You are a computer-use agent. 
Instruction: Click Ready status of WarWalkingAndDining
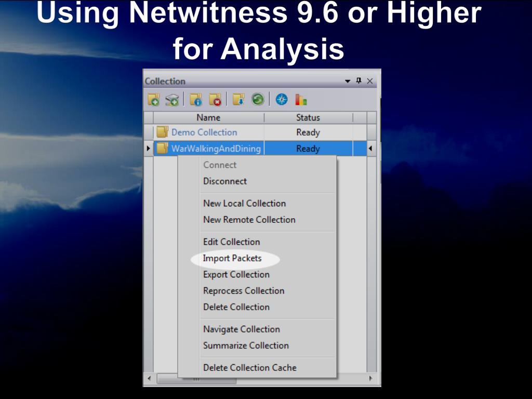(308, 149)
